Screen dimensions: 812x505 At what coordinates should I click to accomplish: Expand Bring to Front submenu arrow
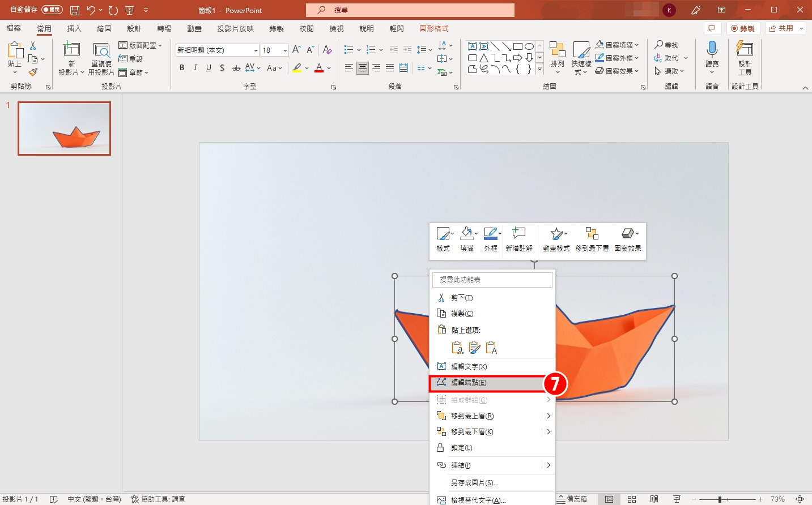(548, 416)
